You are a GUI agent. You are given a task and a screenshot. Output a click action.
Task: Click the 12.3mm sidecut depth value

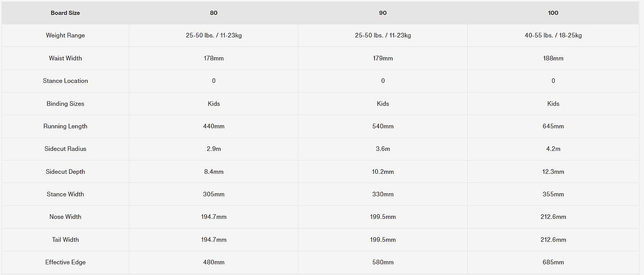click(553, 172)
